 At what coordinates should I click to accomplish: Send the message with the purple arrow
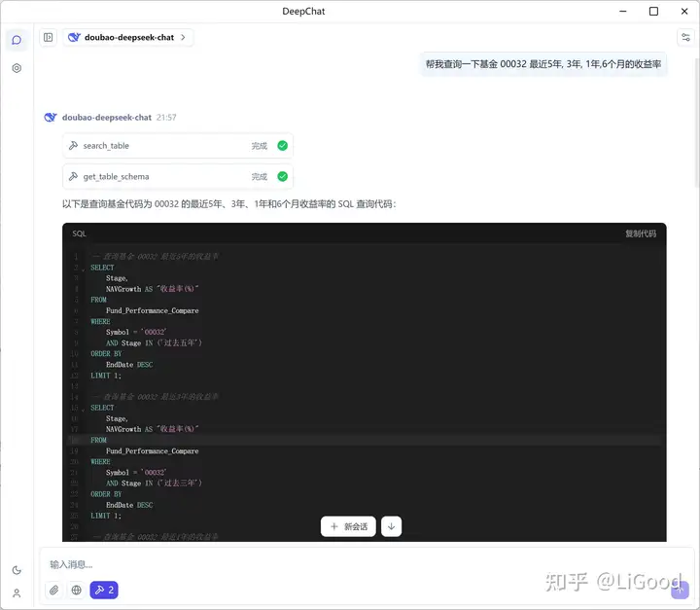coord(680,590)
